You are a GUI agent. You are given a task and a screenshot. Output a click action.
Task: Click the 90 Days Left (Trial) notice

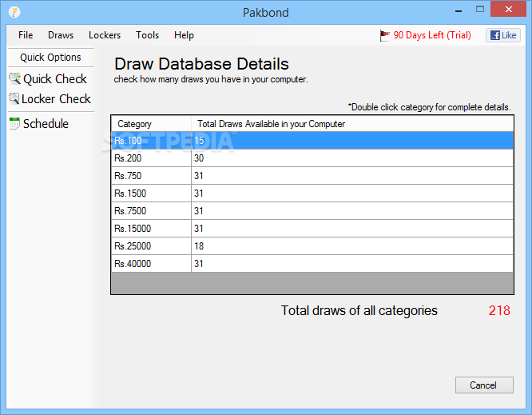coord(432,35)
